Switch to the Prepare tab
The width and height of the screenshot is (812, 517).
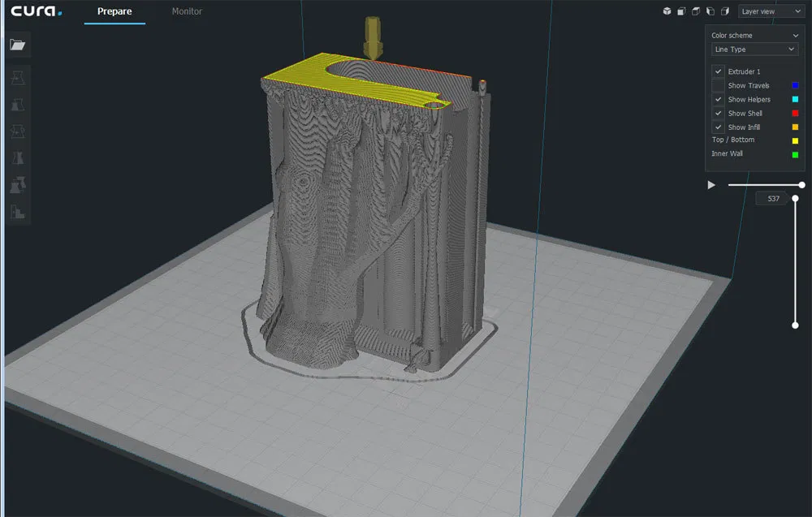click(114, 11)
